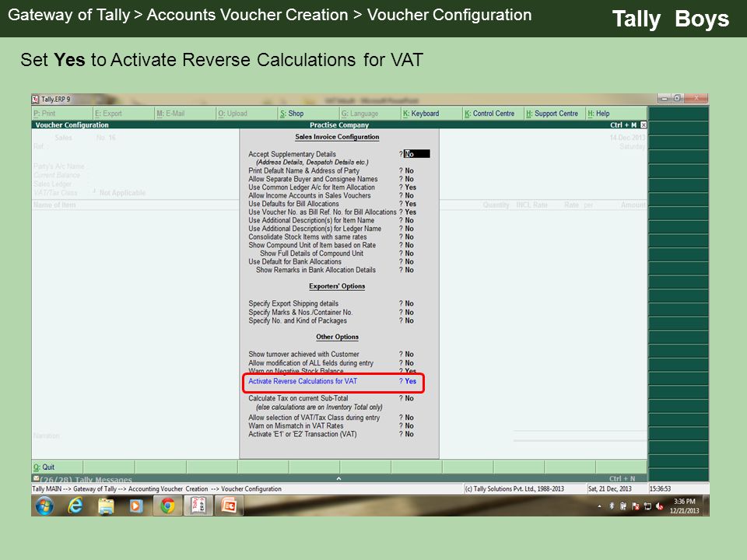
Task: Select Use Additional Description(s) for Item Name
Action: (x=311, y=220)
